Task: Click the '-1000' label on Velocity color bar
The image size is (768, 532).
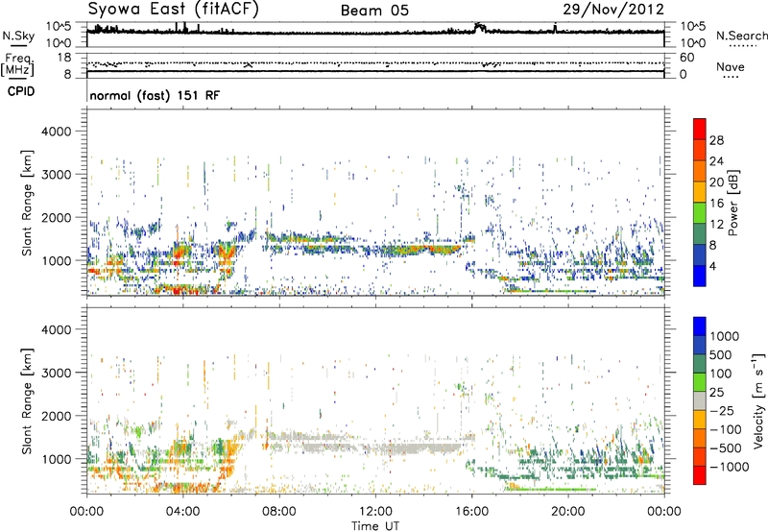Action: (x=730, y=467)
